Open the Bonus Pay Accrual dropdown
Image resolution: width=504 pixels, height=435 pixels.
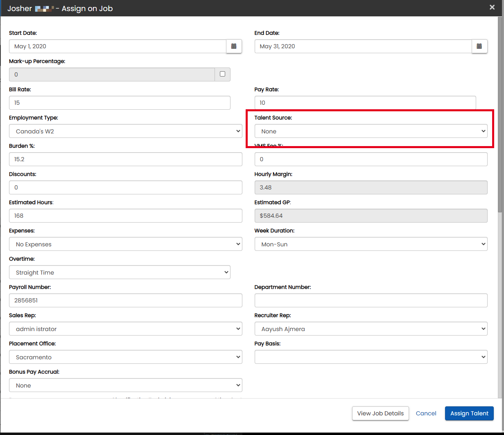click(x=125, y=385)
